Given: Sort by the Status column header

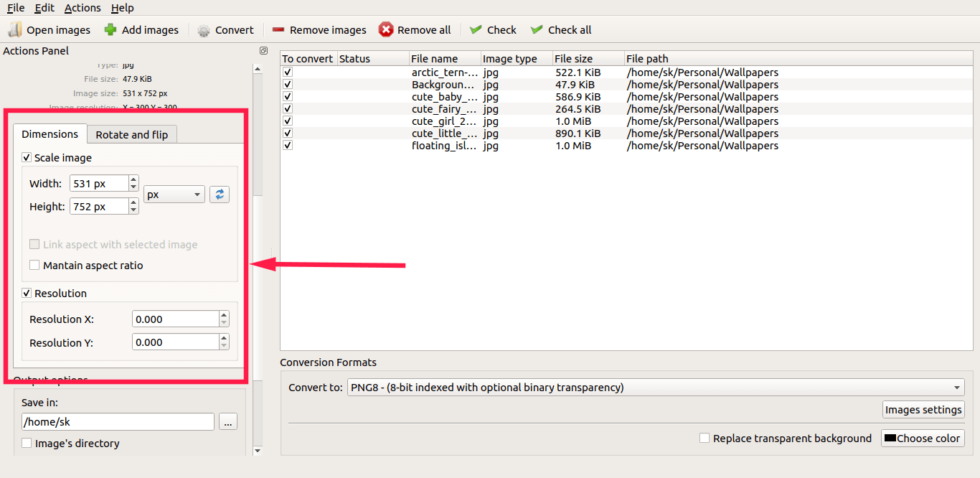Looking at the screenshot, I should [x=373, y=59].
